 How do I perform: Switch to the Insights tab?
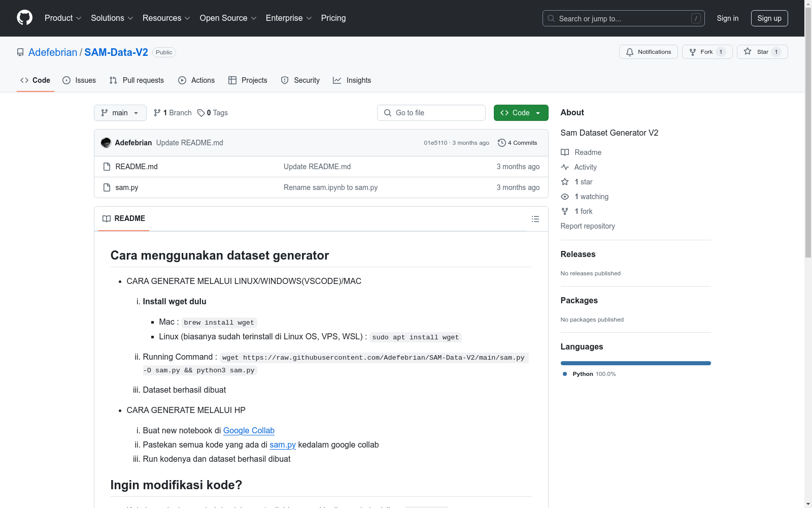352,80
